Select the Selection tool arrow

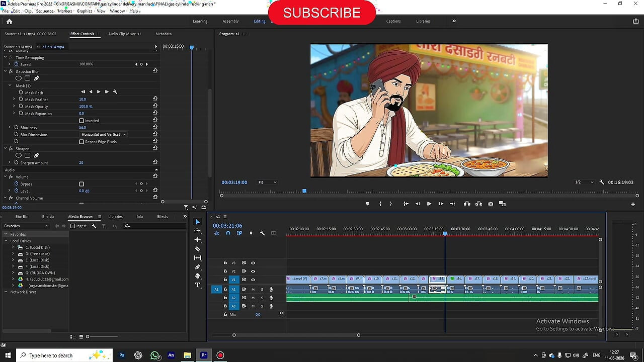[197, 222]
